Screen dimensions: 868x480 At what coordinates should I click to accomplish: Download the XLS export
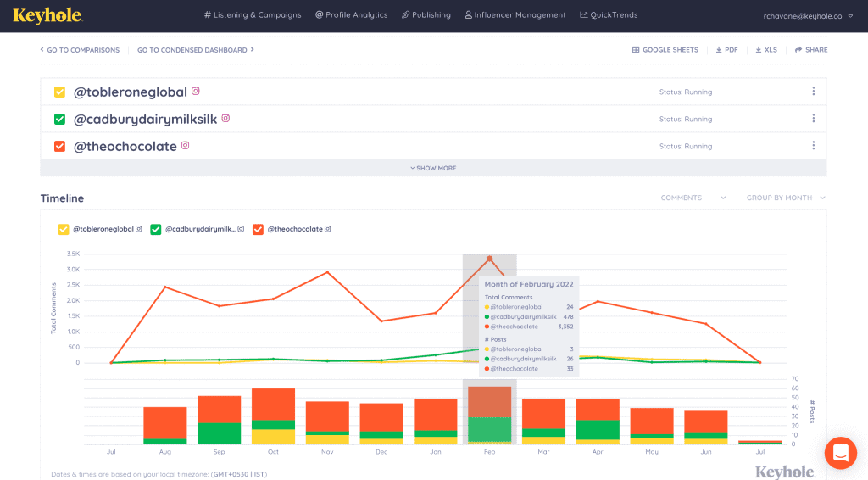pos(766,50)
